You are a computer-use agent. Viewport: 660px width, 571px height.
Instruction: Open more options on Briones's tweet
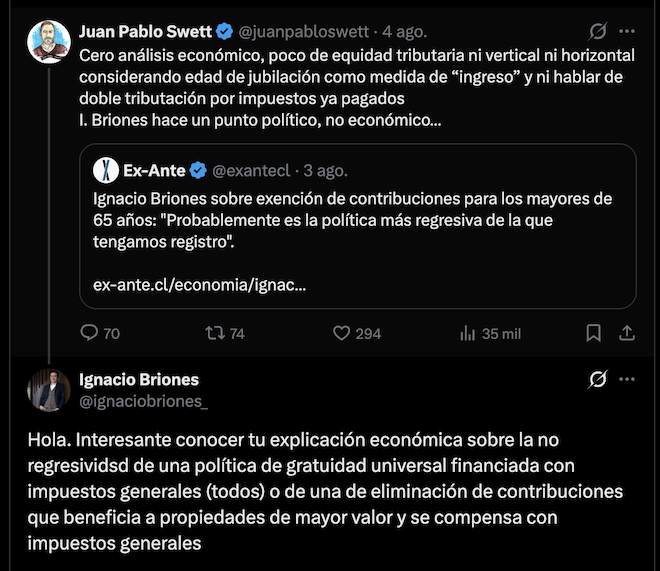[627, 379]
